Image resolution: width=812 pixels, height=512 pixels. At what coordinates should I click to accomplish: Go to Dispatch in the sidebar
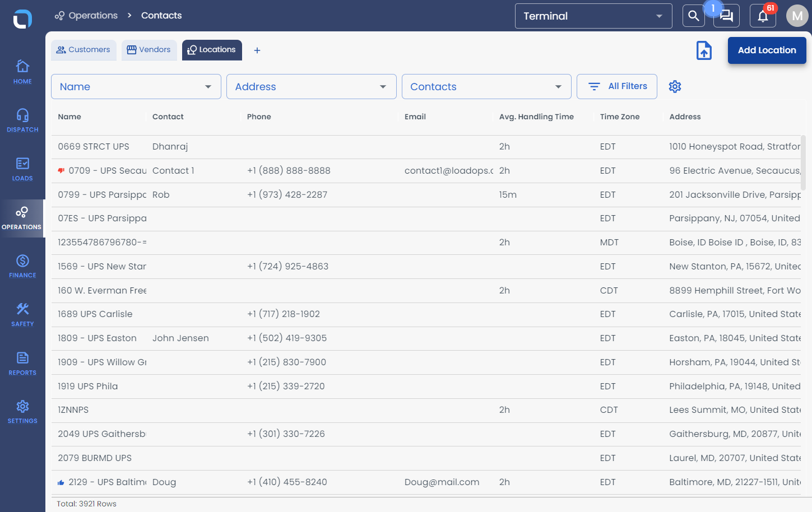tap(22, 120)
